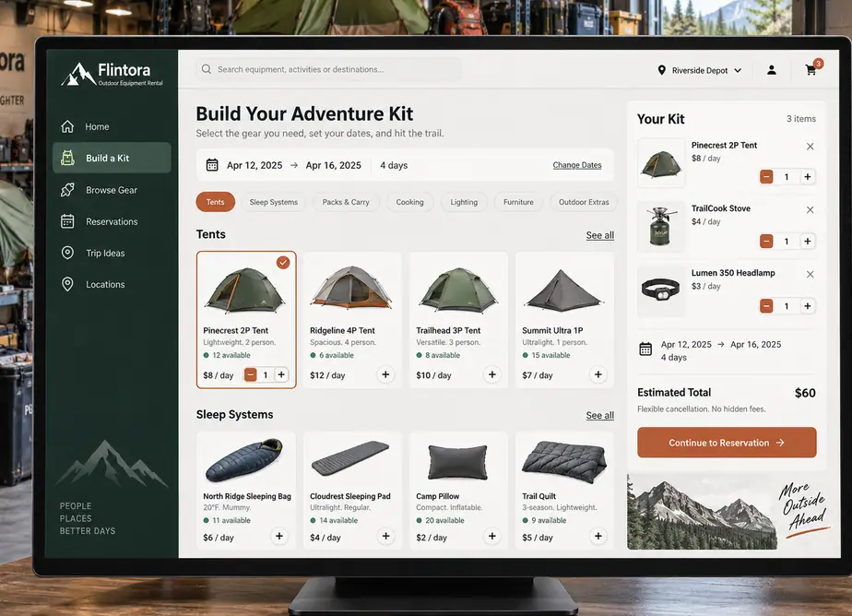Image resolution: width=852 pixels, height=616 pixels.
Task: Remove Pinecrest 2P Tent from Your Kit
Action: [811, 147]
